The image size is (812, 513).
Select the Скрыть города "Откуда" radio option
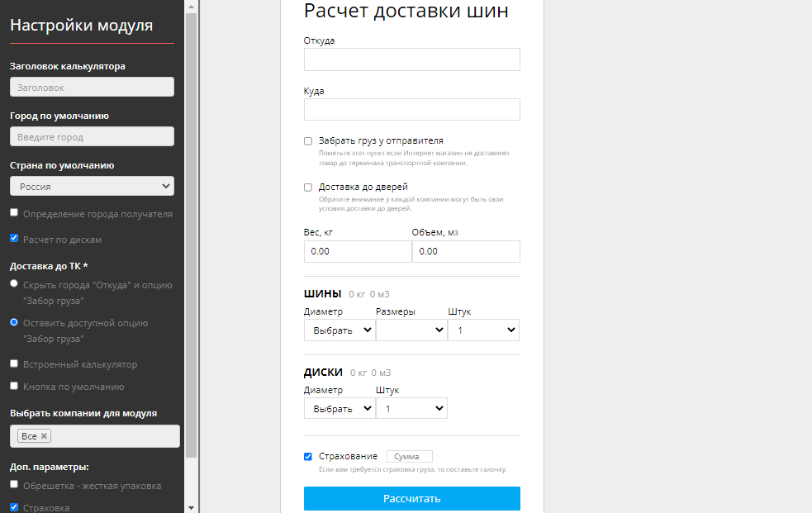pos(13,283)
